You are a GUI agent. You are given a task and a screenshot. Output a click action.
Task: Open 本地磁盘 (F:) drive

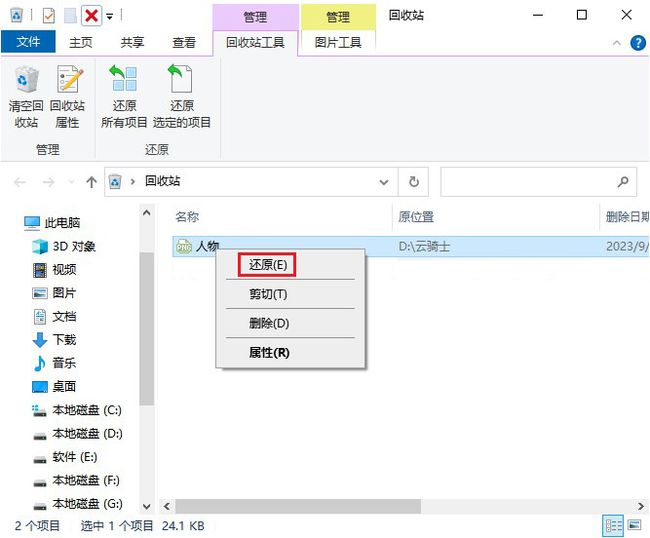click(x=76, y=481)
